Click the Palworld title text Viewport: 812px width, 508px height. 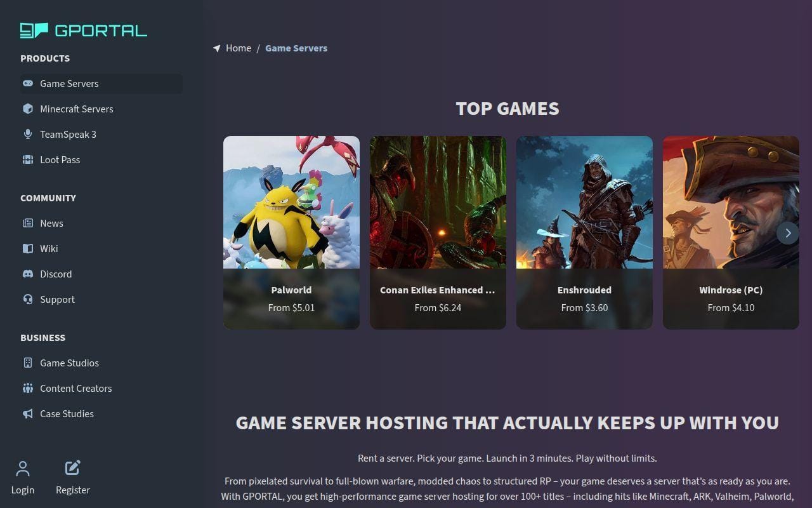[291, 290]
